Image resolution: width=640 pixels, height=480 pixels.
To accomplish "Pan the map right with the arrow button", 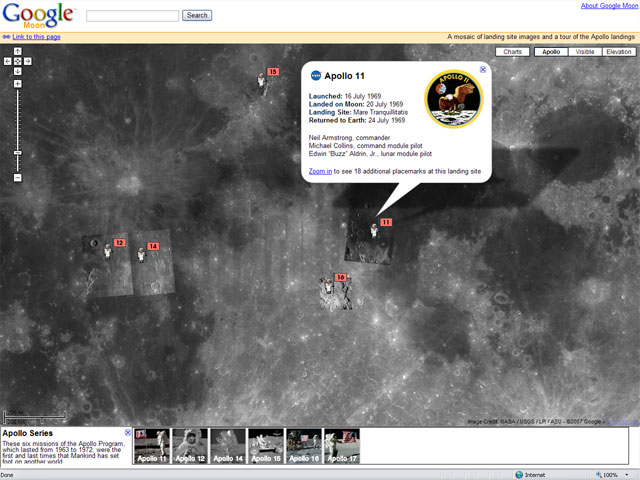I will [27, 61].
